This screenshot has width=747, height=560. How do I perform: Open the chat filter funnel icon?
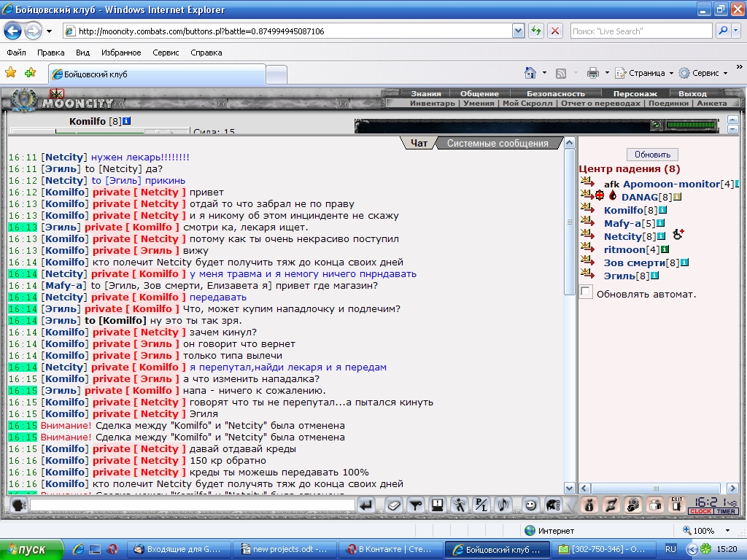coord(416,505)
